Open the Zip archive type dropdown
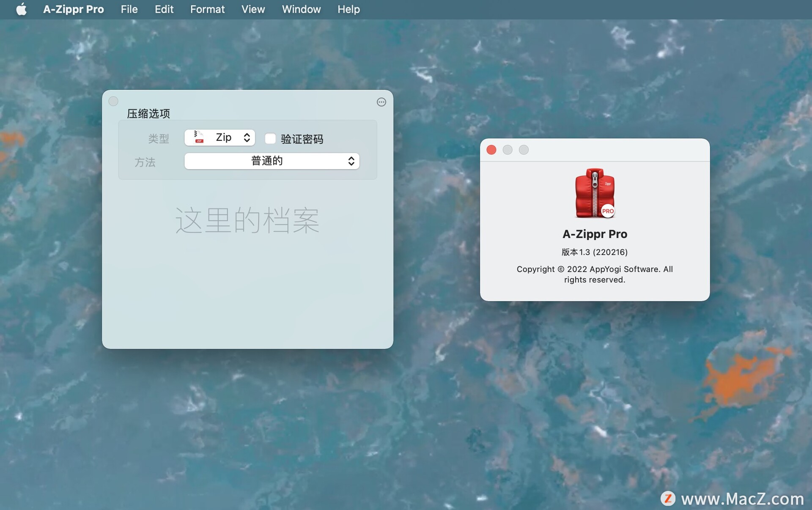Screen dimensions: 812x510 tap(219, 138)
